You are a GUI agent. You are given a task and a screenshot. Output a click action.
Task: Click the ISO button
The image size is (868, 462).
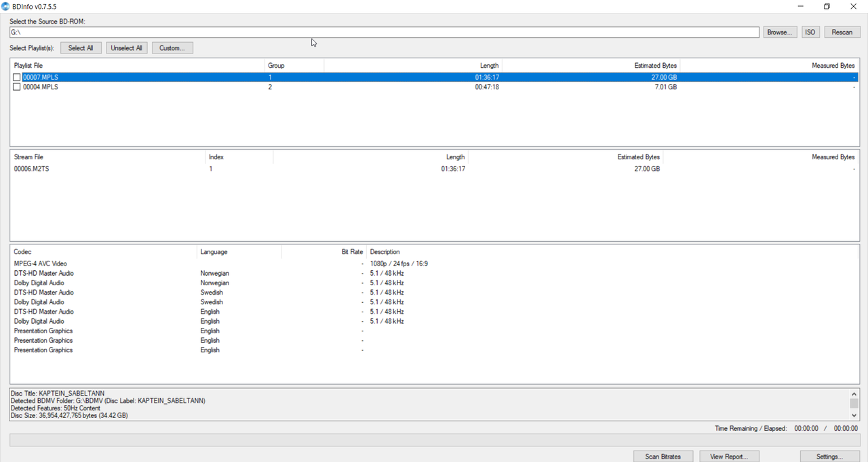tap(810, 32)
